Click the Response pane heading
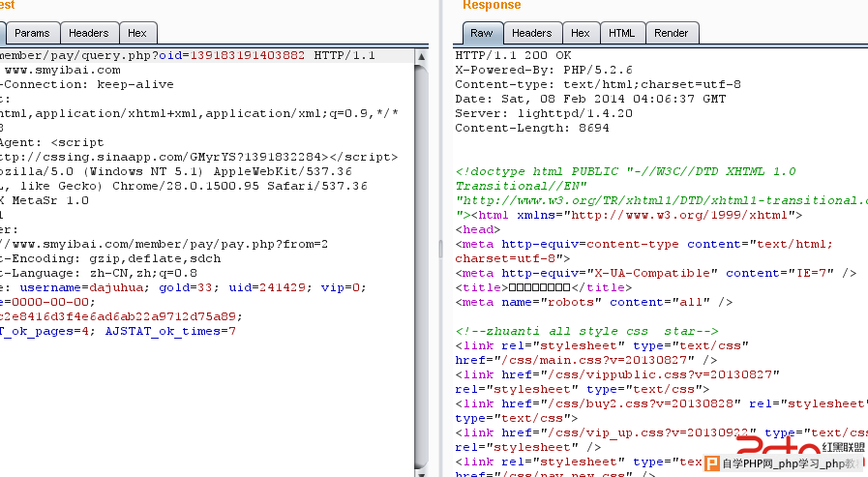Image resolution: width=868 pixels, height=477 pixels. coord(492,5)
